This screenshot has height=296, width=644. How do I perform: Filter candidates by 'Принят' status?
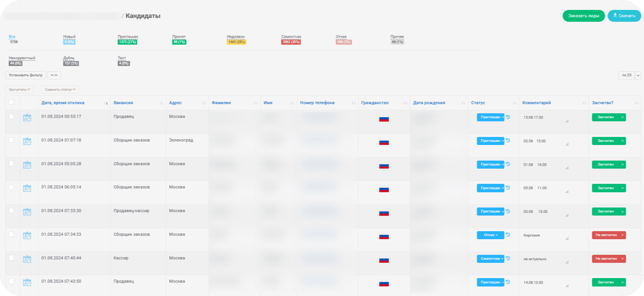coord(179,37)
